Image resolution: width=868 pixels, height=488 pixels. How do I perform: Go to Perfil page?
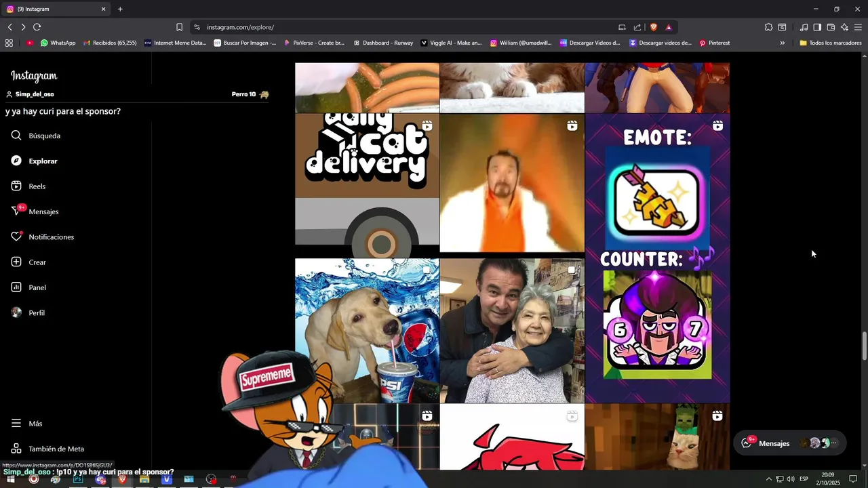(28, 313)
